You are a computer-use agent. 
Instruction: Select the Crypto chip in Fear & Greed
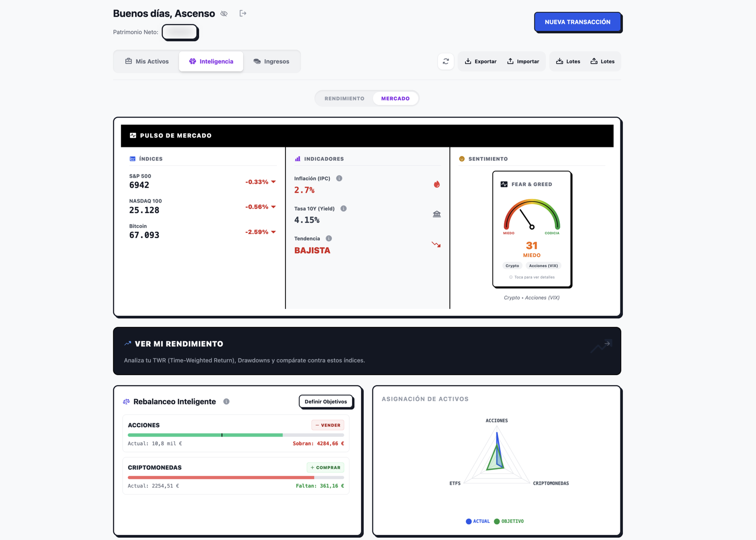pyautogui.click(x=512, y=266)
